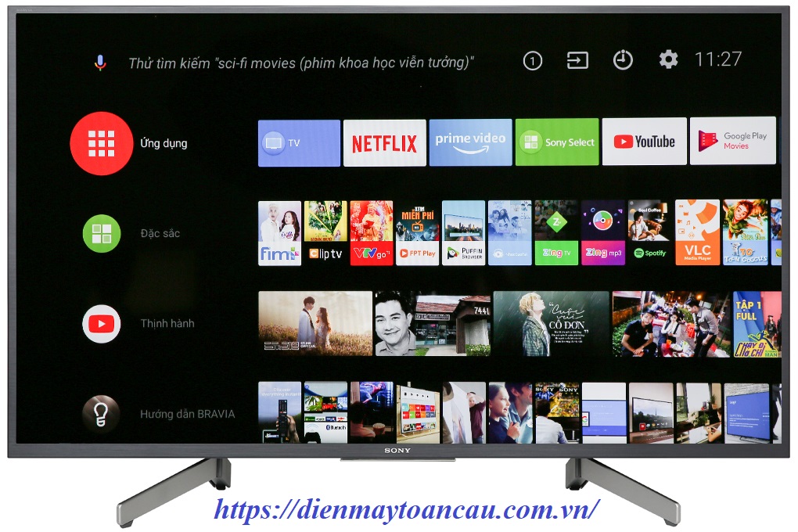798x532 pixels.
Task: Open the Fim+ app tile
Action: coord(280,233)
